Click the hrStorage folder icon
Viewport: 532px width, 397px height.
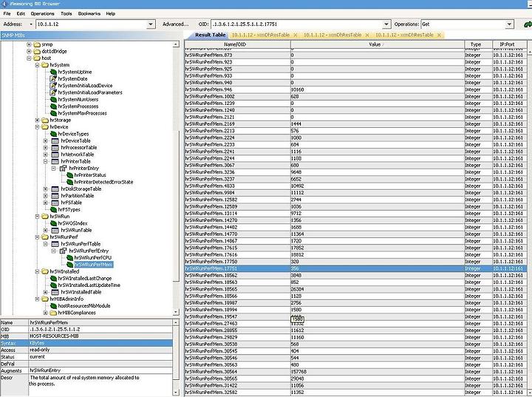pyautogui.click(x=45, y=120)
